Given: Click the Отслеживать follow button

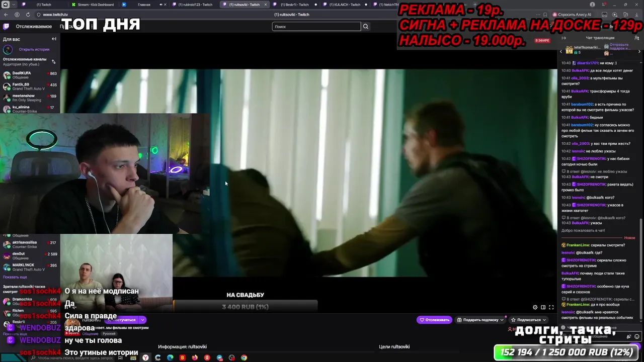Looking at the screenshot, I should coord(434,320).
